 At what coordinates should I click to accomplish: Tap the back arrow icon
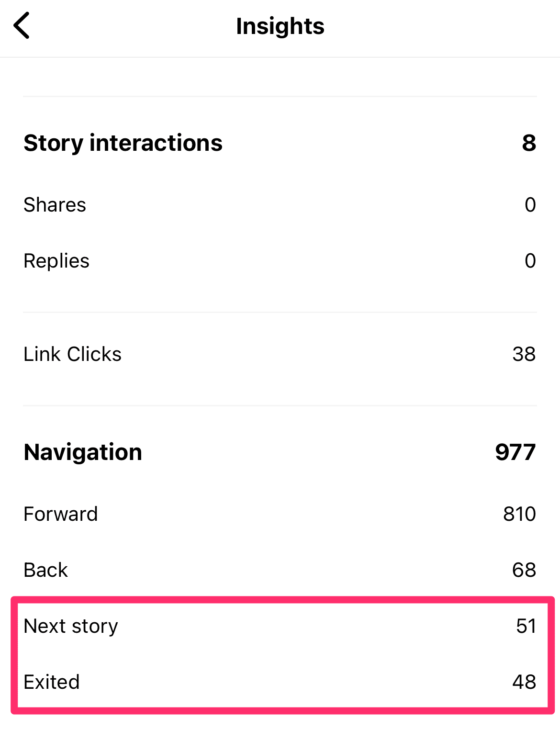click(22, 26)
